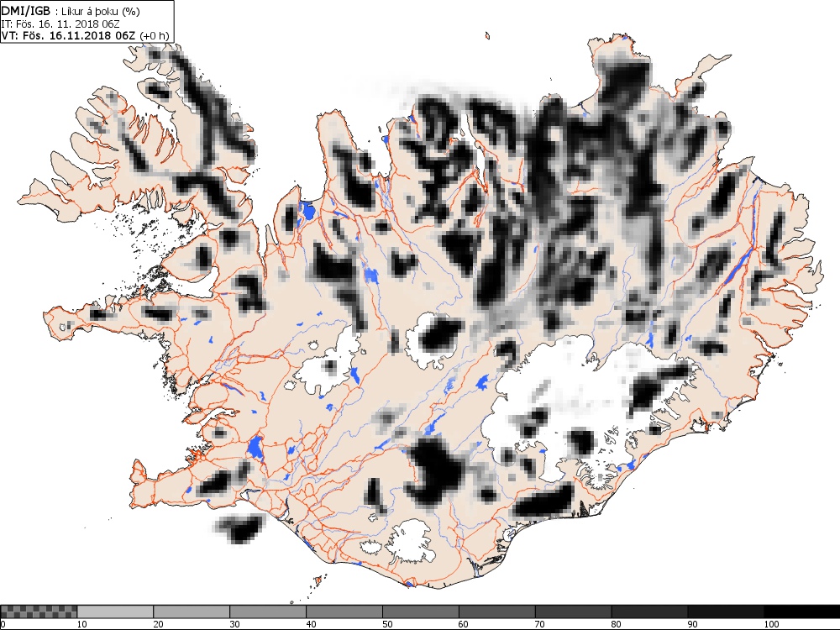Select the legend swatch labeled 30
The height and width of the screenshot is (630, 840).
tap(268, 612)
